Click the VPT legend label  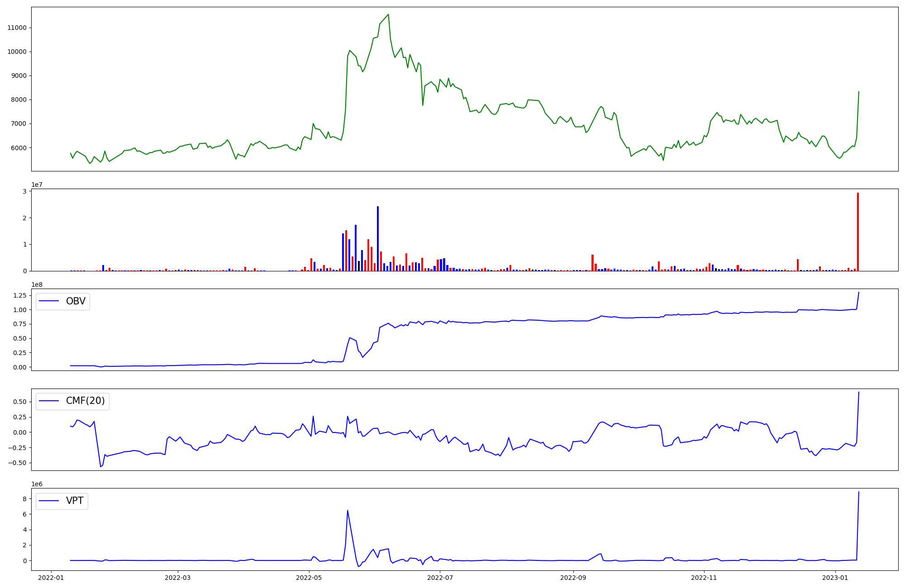point(75,501)
